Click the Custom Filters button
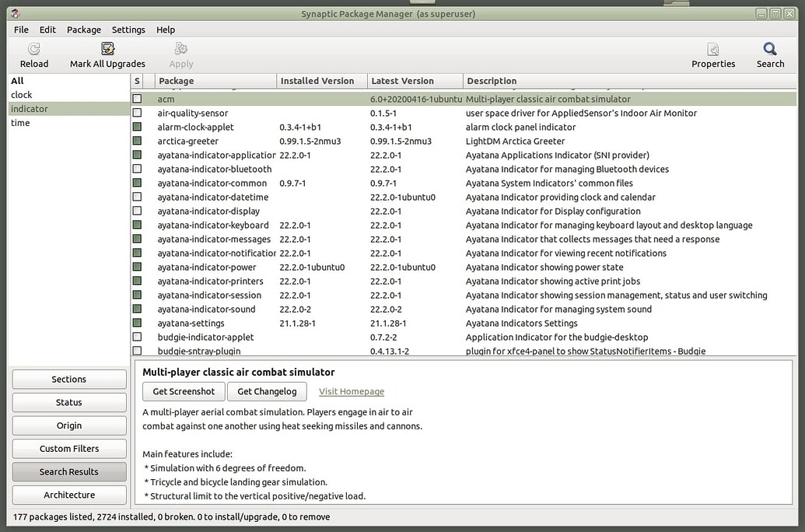805x532 pixels. coord(68,448)
